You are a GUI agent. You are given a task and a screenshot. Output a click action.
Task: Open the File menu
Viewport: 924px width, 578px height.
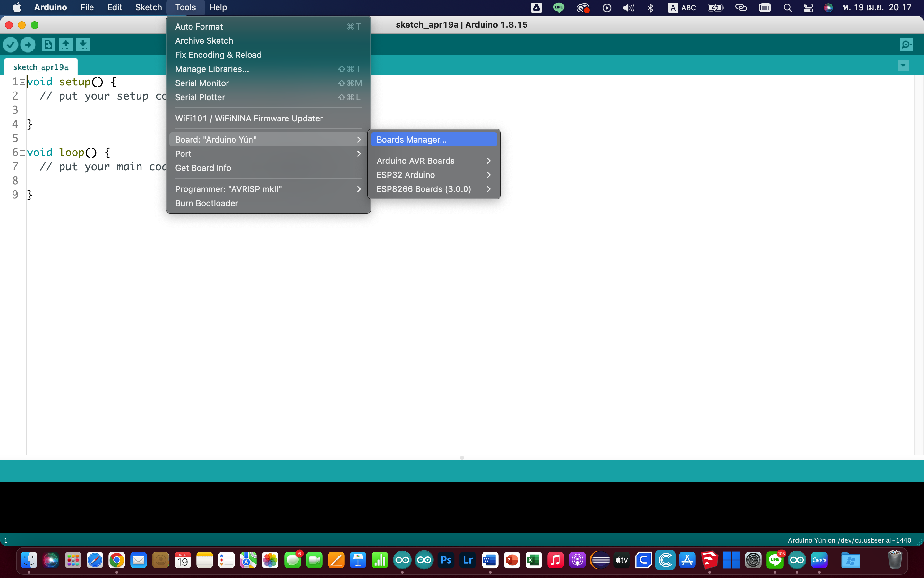87,7
